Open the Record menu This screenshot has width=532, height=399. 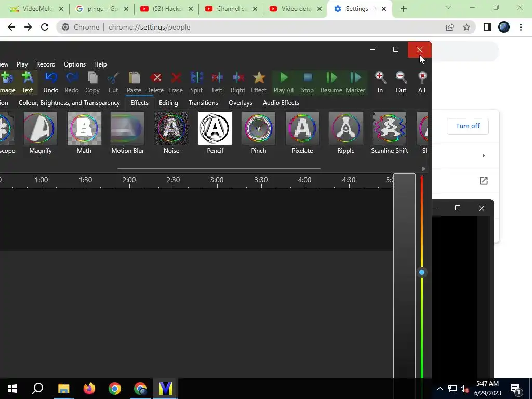46,64
